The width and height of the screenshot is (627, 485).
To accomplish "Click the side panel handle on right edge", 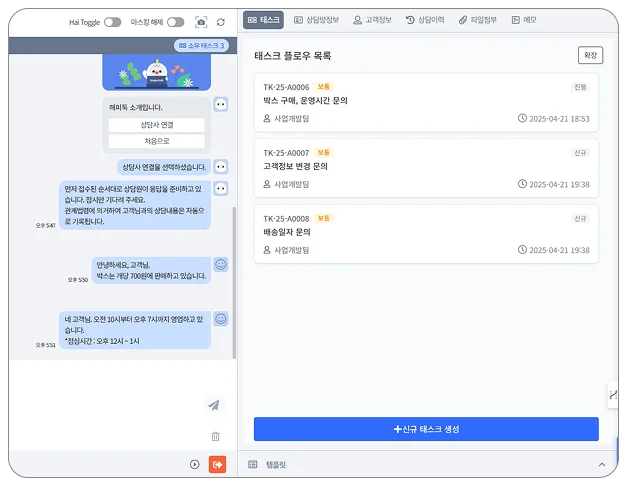I will 613,395.
